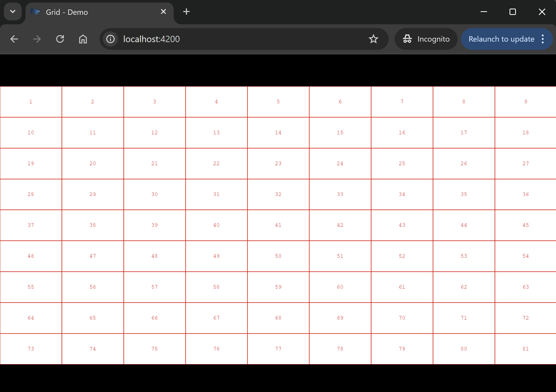
Task: Select the Grid - Demo tab
Action: 100,12
